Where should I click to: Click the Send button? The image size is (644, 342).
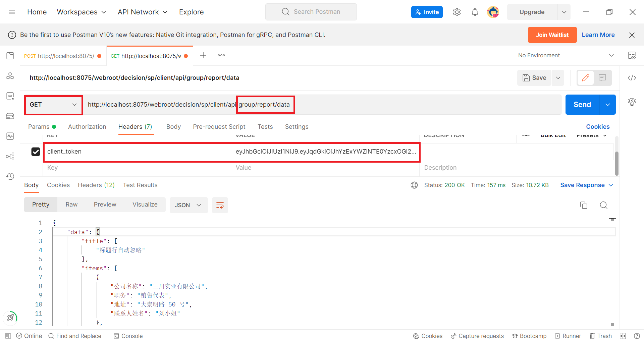[582, 105]
